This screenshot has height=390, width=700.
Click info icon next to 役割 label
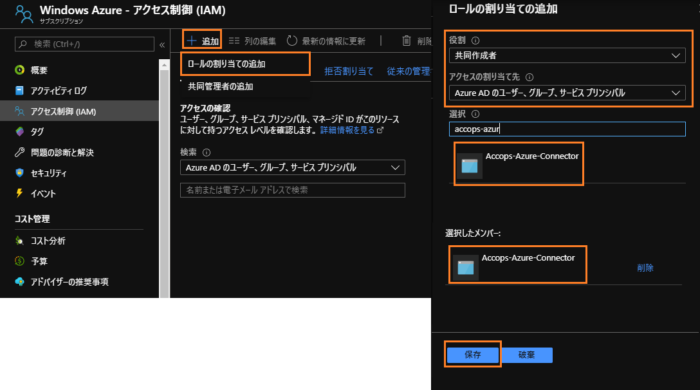click(x=475, y=41)
